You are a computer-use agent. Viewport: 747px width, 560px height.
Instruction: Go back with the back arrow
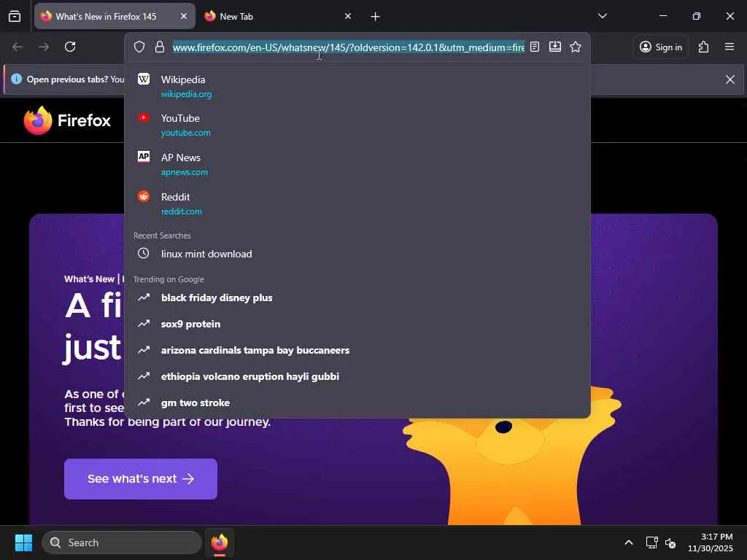[18, 47]
